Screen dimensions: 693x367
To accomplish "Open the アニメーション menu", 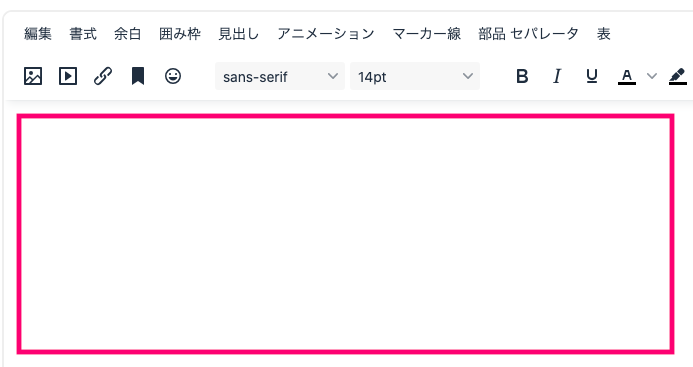I will (326, 34).
